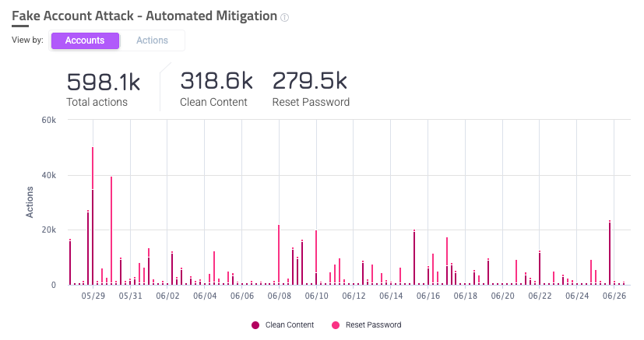Screen dimensions: 644x340
Task: Click the 06/12 date axis label
Action: (x=354, y=296)
